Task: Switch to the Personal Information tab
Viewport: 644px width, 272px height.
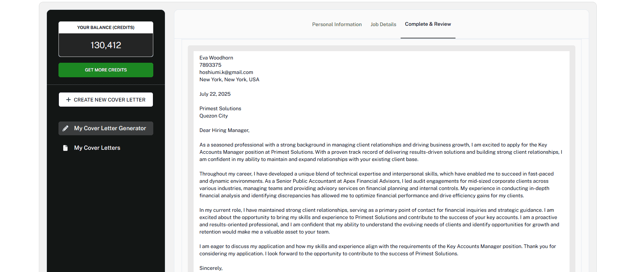Action: [x=337, y=24]
